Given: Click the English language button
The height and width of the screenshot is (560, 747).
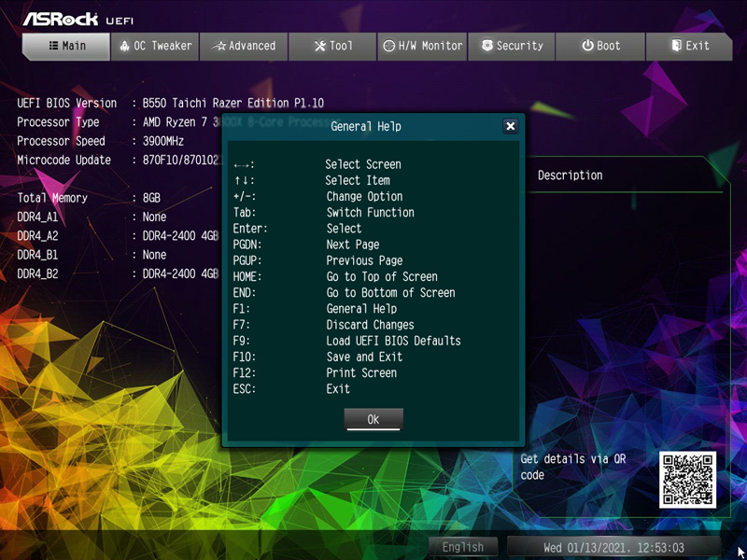Looking at the screenshot, I should click(462, 547).
